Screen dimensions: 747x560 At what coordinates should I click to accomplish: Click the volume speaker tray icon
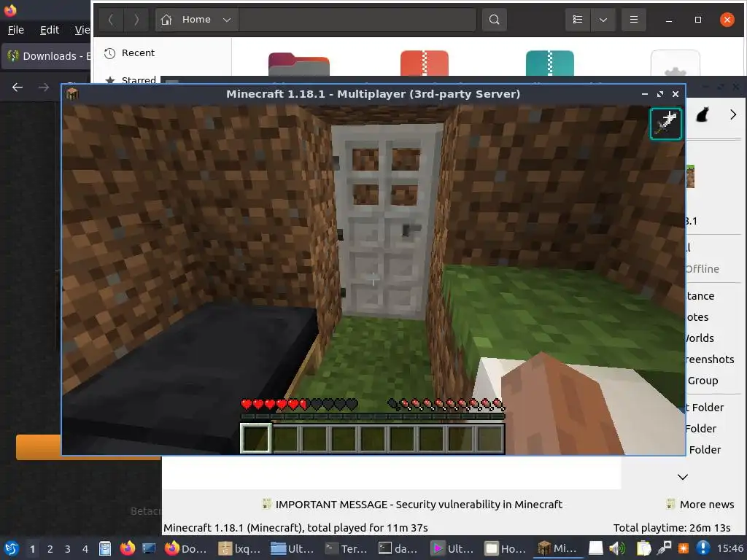[x=617, y=548]
